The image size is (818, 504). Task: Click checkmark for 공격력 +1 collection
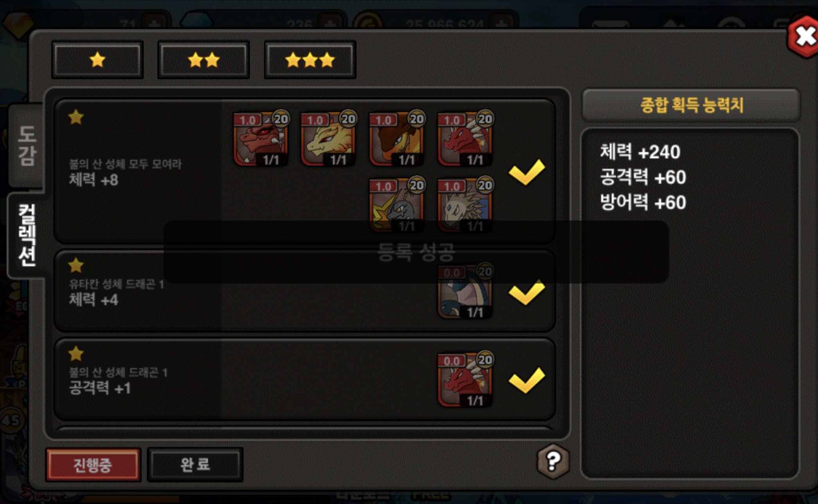point(527,380)
